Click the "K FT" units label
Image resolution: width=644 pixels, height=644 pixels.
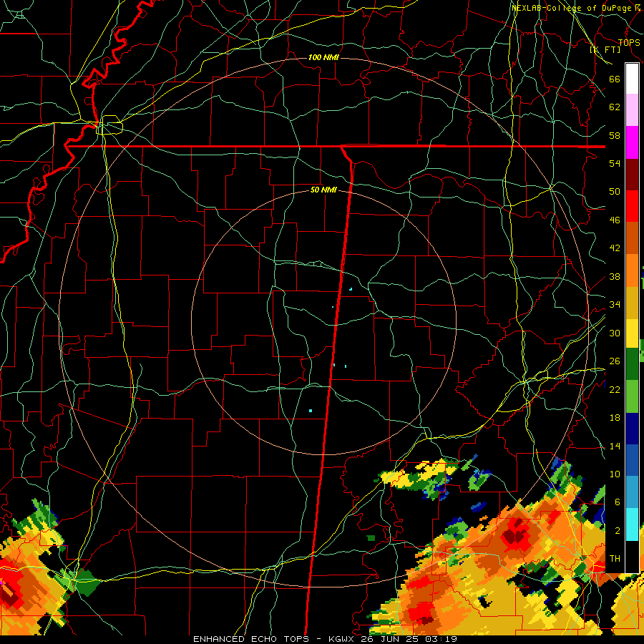coord(605,49)
